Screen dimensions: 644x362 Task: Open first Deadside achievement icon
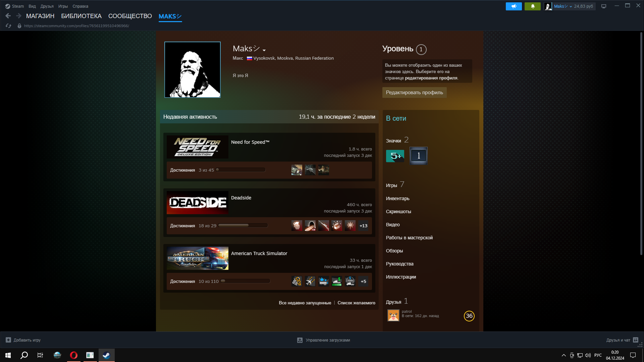pyautogui.click(x=297, y=226)
